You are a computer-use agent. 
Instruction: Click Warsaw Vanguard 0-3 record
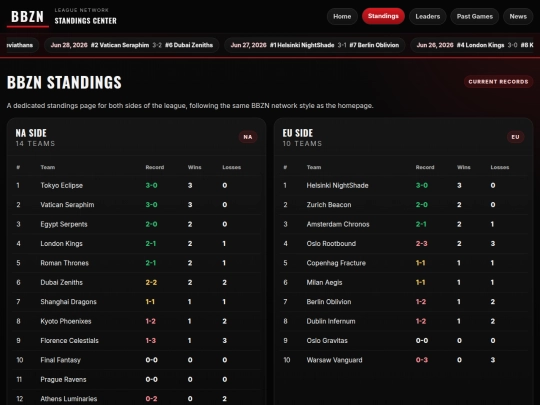click(422, 360)
